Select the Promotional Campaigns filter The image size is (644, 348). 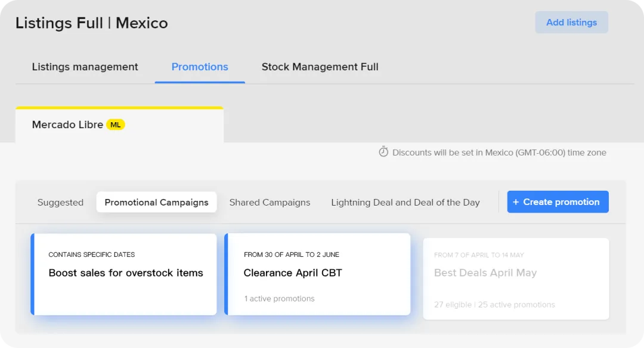point(156,203)
